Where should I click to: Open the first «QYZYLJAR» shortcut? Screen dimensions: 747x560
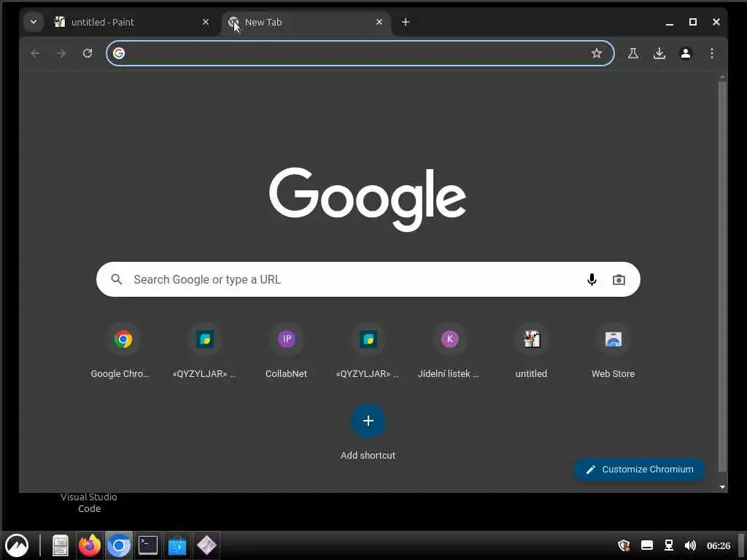click(x=205, y=351)
